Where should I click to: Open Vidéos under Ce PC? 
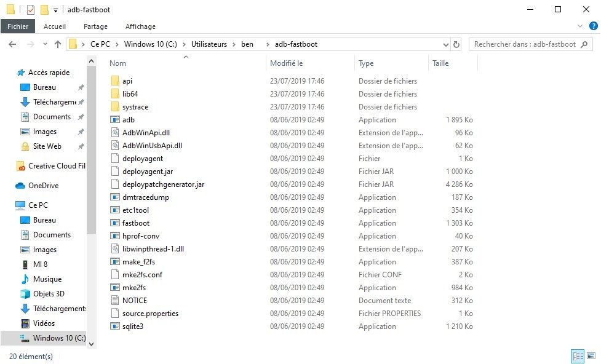tap(44, 323)
